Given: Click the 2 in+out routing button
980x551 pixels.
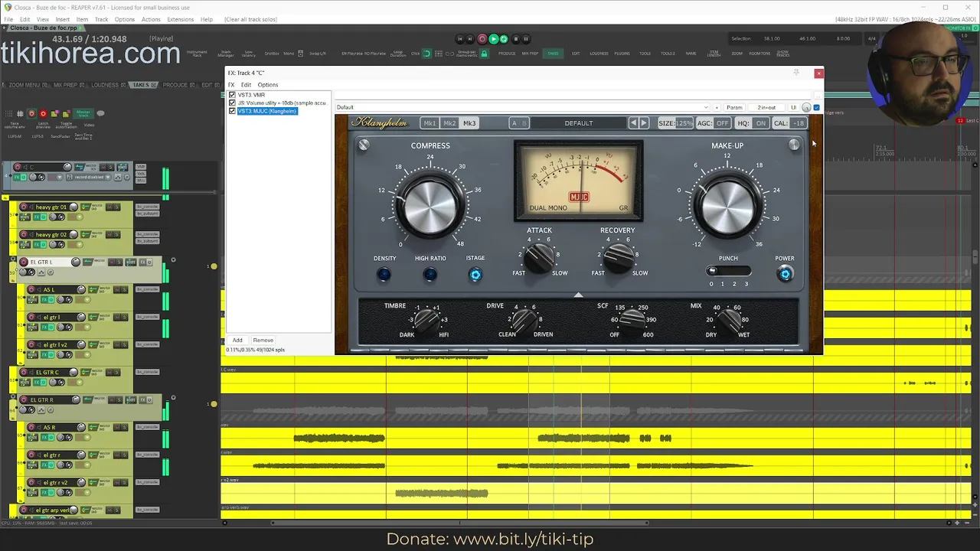Looking at the screenshot, I should pos(766,107).
